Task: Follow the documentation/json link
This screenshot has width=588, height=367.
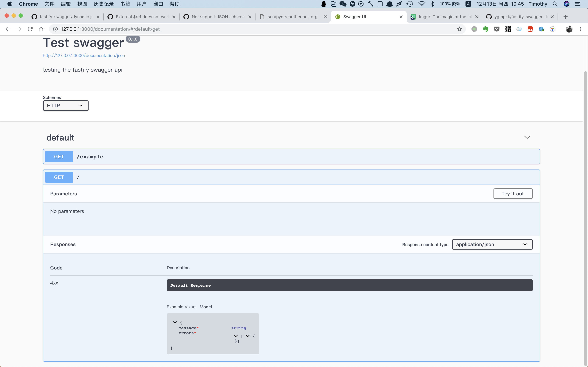Action: click(84, 55)
